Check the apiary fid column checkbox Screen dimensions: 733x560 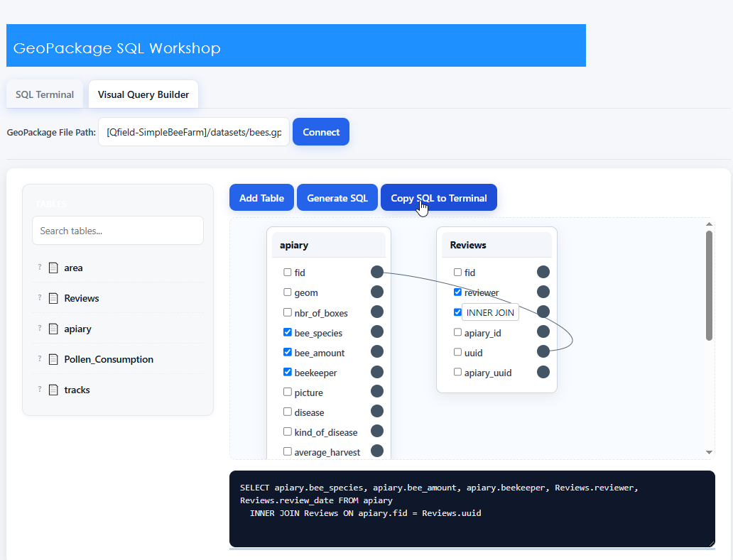[288, 273]
